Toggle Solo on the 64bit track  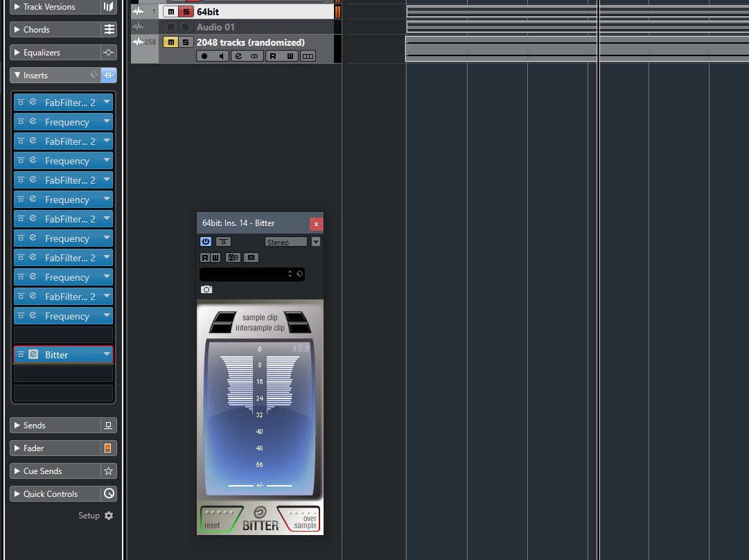[186, 12]
